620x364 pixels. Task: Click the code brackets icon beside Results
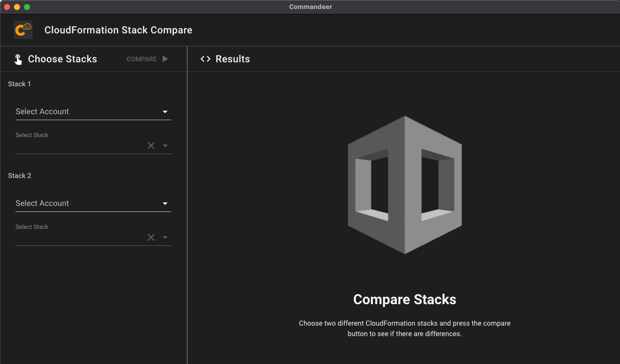click(x=205, y=59)
